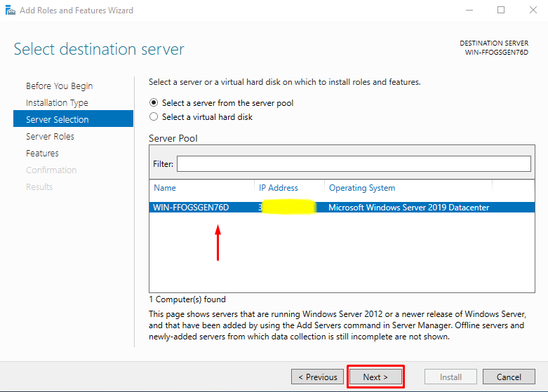Cancel the wizard
Image resolution: width=548 pixels, height=392 pixels.
[x=509, y=377]
